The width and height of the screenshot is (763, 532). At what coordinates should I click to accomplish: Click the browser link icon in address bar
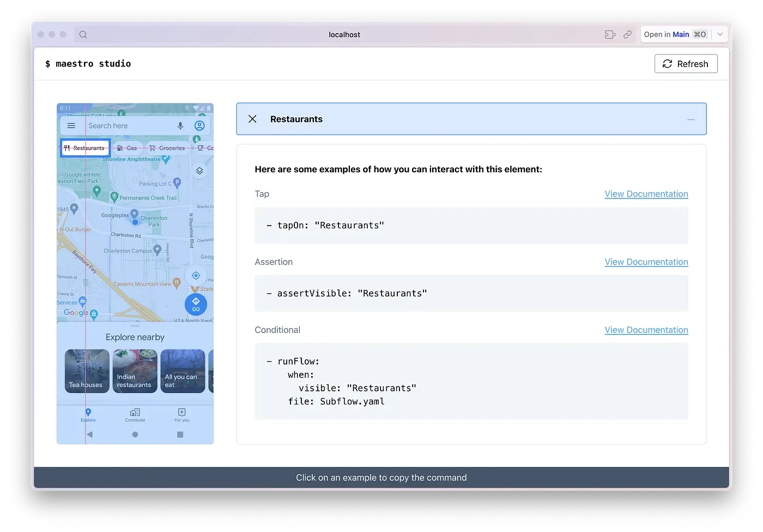(627, 34)
